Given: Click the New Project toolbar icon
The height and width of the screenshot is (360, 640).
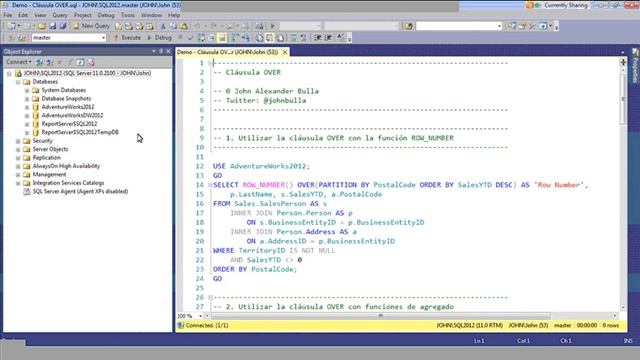Looking at the screenshot, I should tap(11, 26).
